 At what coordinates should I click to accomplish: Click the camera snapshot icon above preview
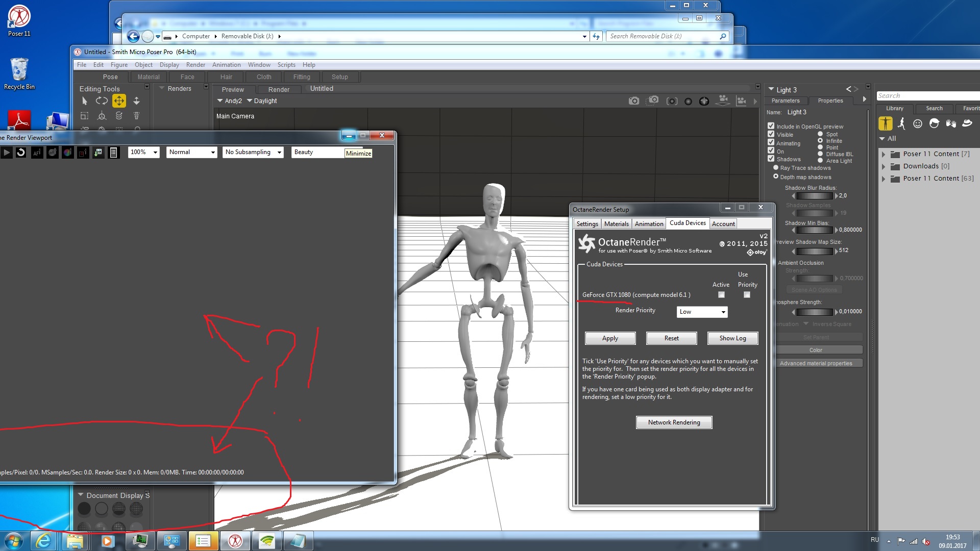[634, 101]
